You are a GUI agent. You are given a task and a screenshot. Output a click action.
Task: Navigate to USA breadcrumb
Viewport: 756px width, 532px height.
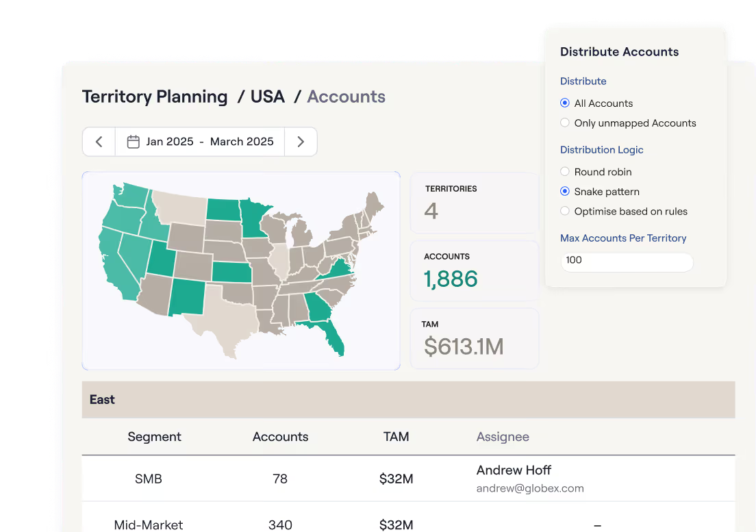coord(268,97)
